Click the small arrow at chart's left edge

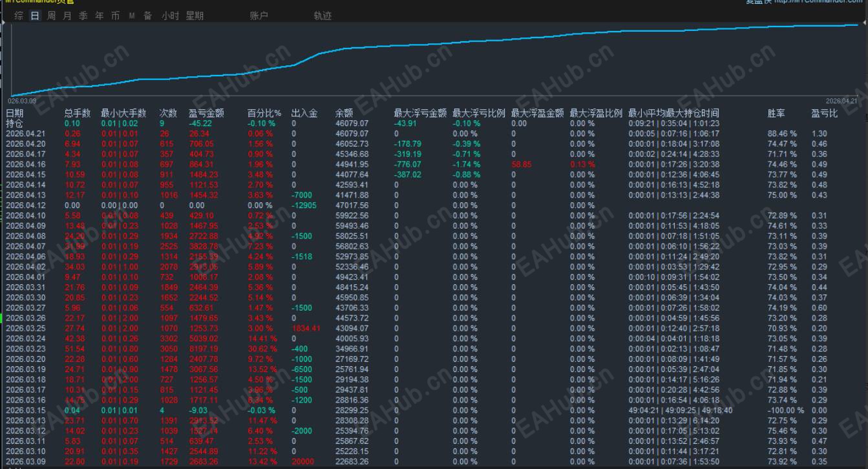pos(3,23)
